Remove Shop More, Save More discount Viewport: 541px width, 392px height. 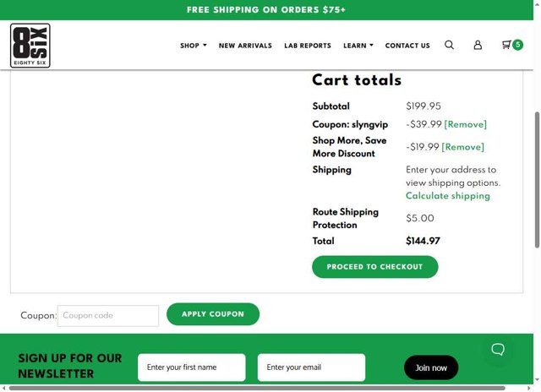pyautogui.click(x=462, y=147)
